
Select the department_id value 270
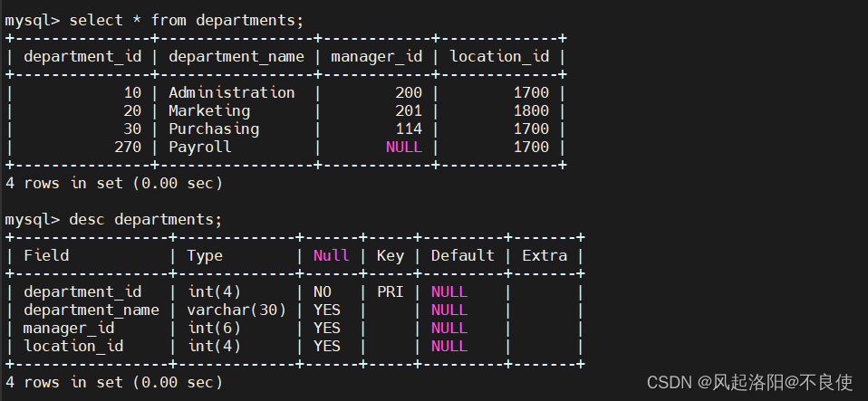128,147
